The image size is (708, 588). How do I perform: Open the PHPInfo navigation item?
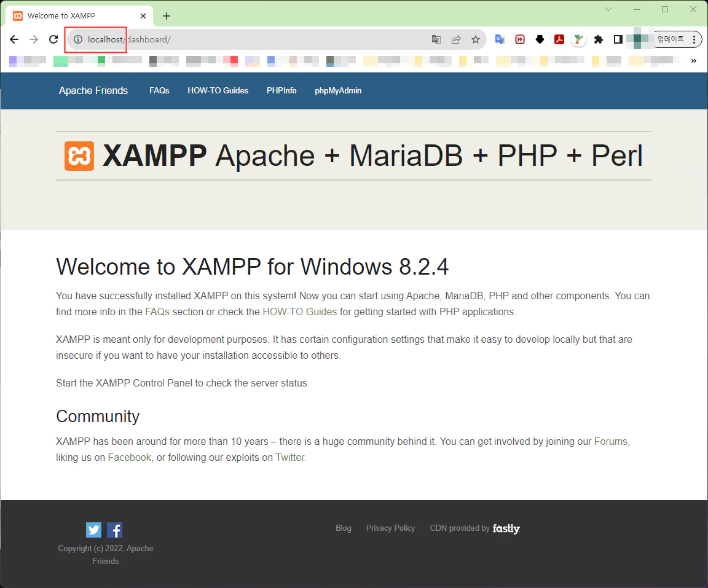(x=281, y=91)
